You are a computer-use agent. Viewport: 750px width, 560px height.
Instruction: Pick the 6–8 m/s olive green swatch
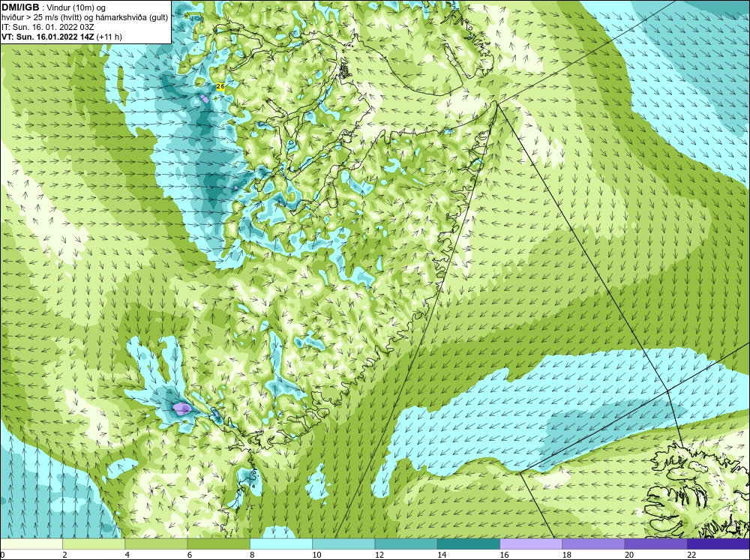(218, 544)
